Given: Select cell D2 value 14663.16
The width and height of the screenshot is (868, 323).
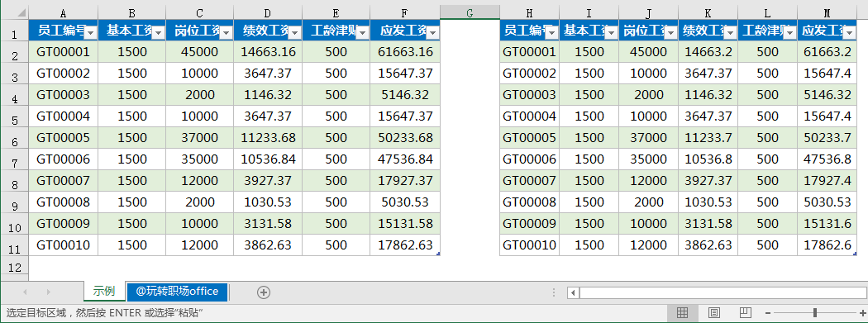Looking at the screenshot, I should click(x=268, y=52).
